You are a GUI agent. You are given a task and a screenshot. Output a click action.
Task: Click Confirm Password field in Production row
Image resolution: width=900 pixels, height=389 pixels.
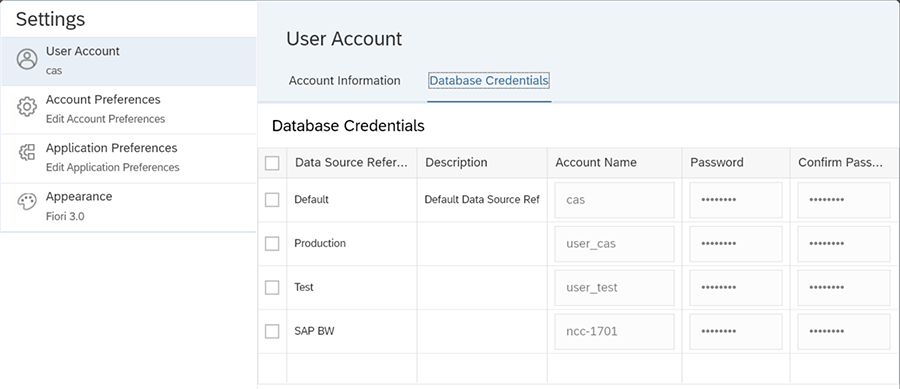click(844, 244)
